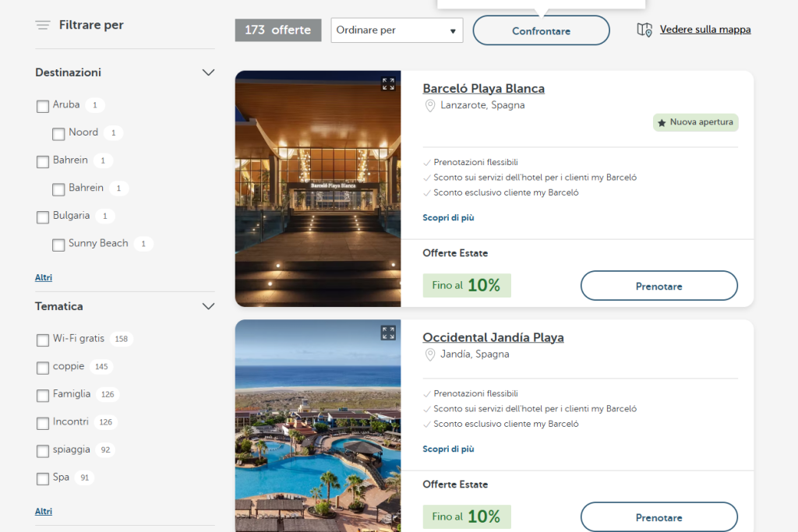Check the Famiglia theme checkbox
This screenshot has width=798, height=532.
(43, 396)
